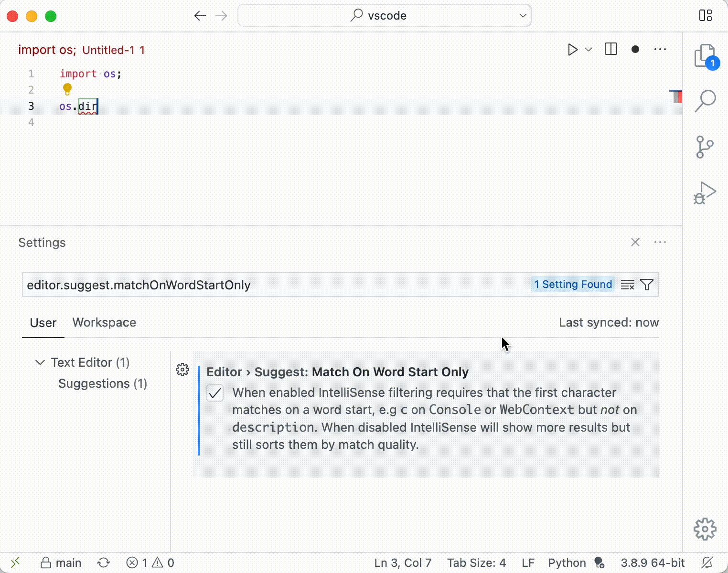Split the editor right
The height and width of the screenshot is (573, 728).
611,49
